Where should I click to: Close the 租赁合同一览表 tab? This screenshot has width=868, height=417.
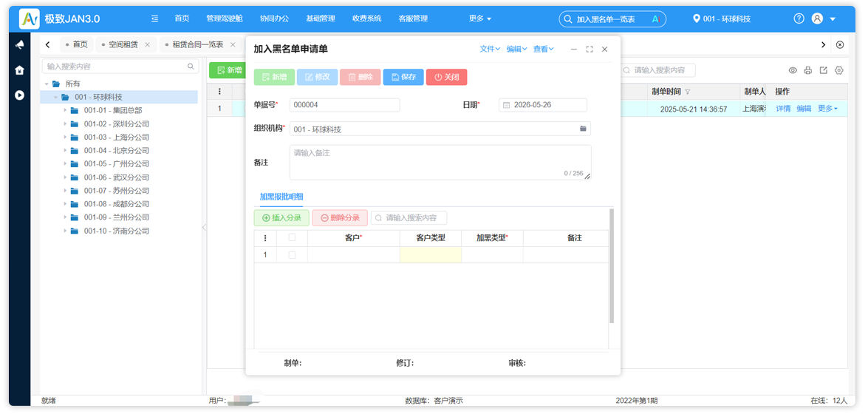coord(233,44)
